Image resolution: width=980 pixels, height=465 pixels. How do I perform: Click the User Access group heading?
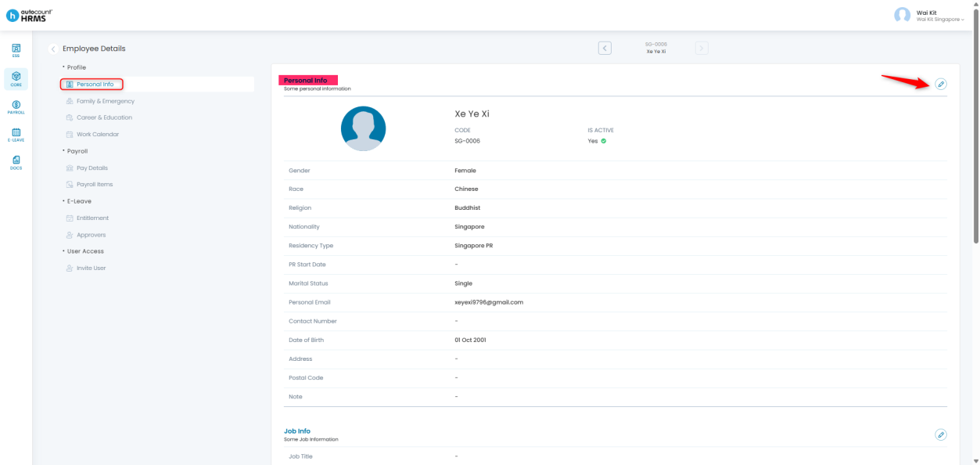point(85,251)
